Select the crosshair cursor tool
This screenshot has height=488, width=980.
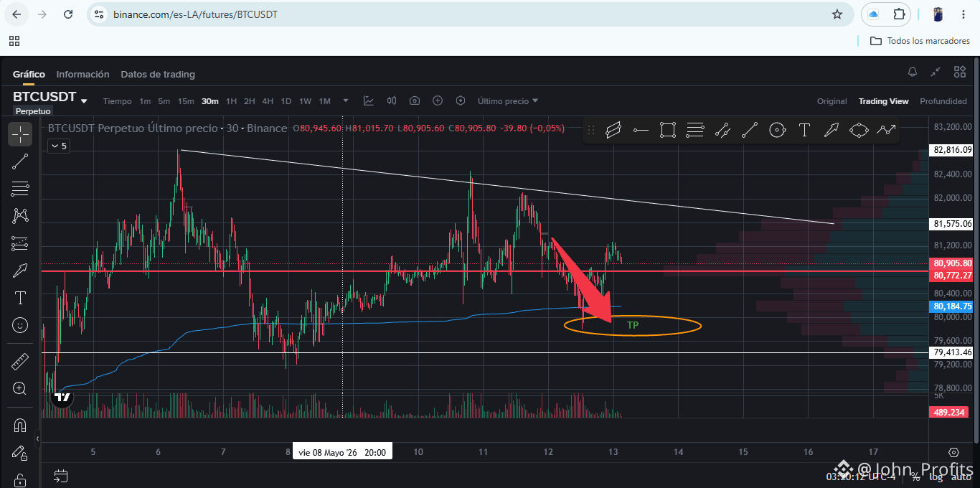click(20, 134)
